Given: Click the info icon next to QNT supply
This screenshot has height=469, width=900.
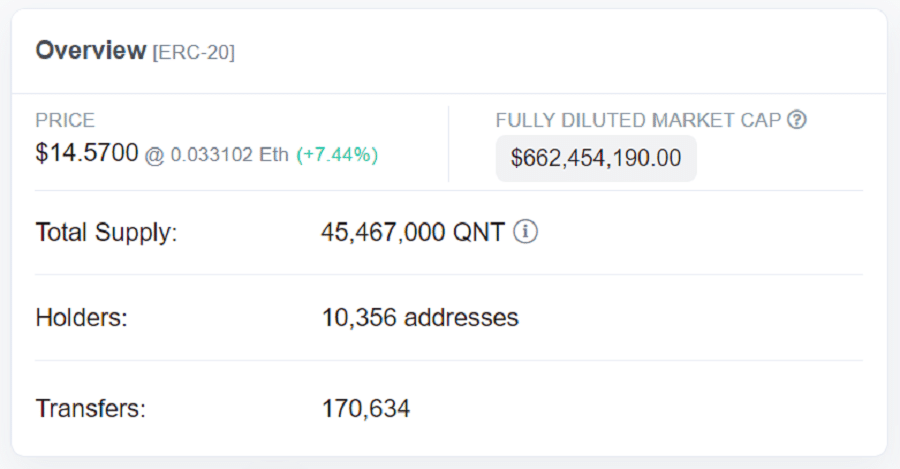Looking at the screenshot, I should point(526,232).
